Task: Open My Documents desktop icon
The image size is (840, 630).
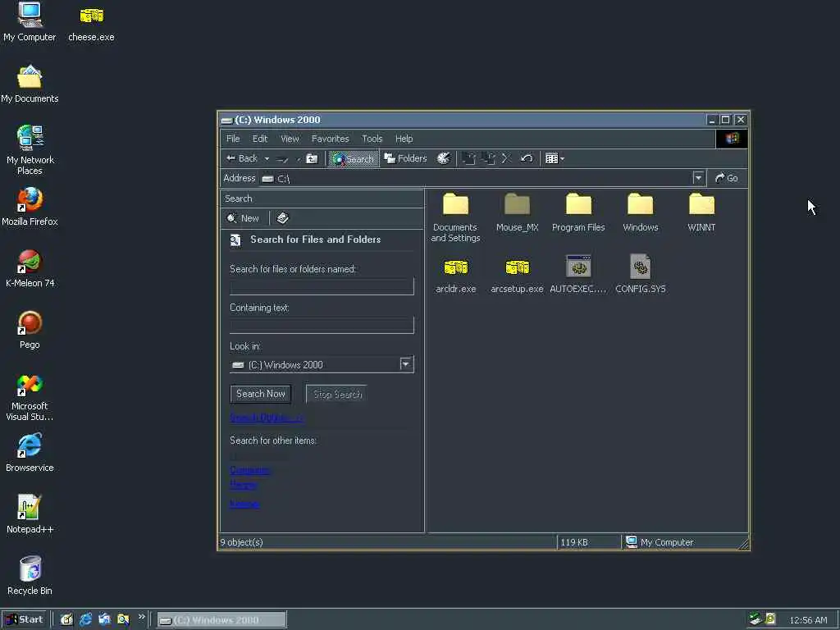Action: (30, 84)
